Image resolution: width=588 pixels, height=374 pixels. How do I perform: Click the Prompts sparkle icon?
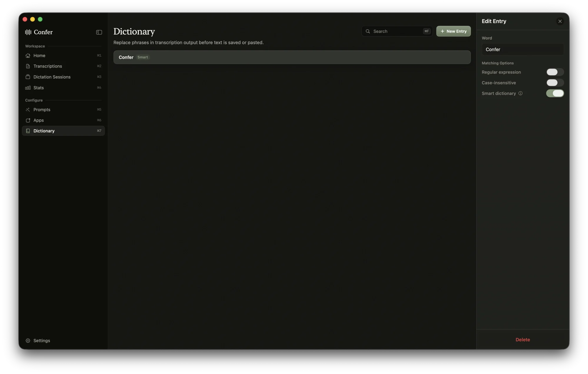point(28,110)
